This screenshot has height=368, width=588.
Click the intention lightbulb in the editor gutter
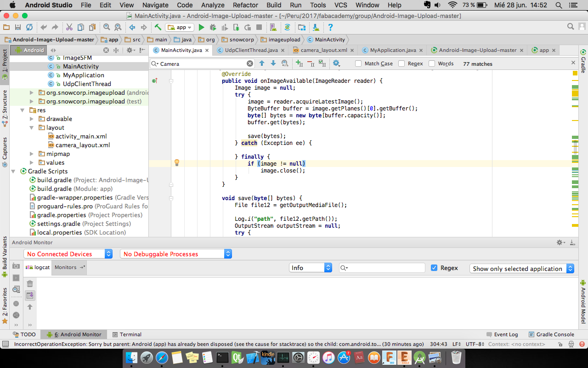pos(176,162)
